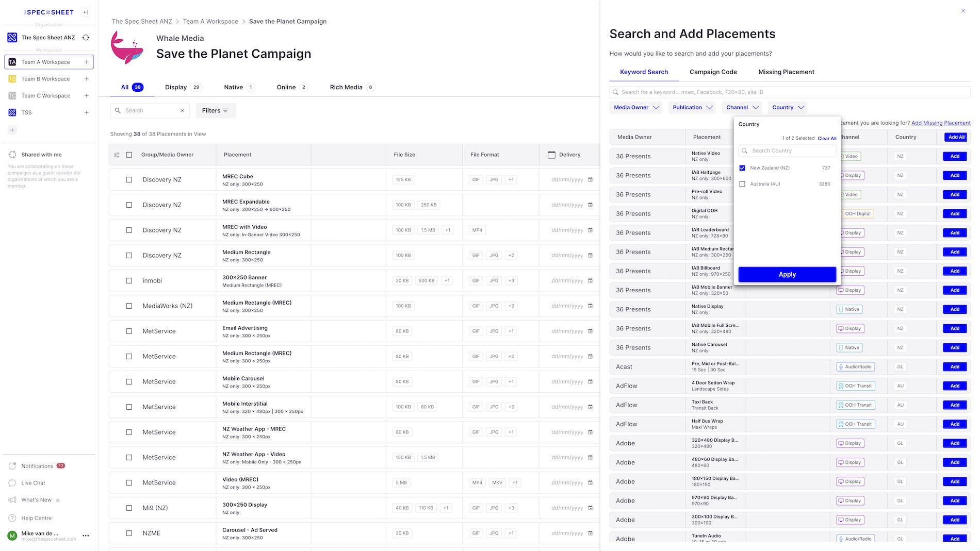Open the Help Centre

(36, 518)
